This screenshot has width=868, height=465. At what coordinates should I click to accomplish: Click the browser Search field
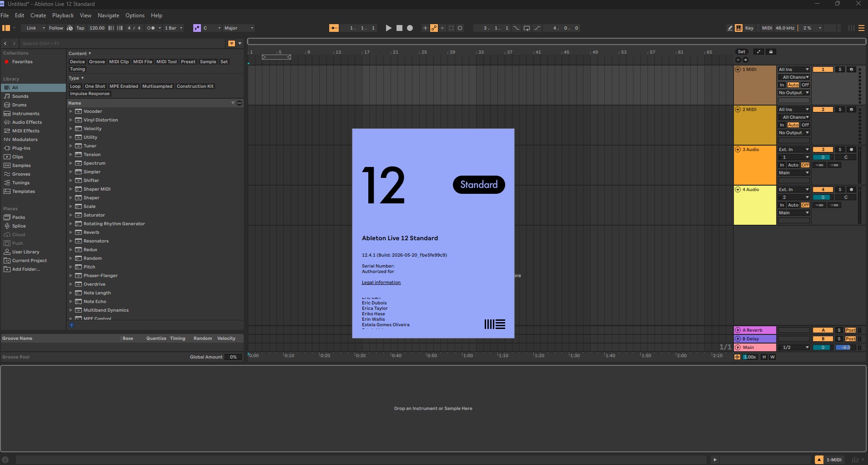tap(123, 44)
